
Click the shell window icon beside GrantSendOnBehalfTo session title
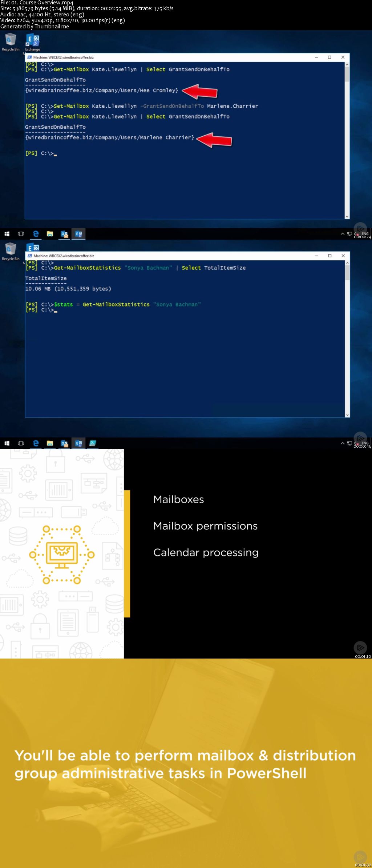pyautogui.click(x=29, y=57)
